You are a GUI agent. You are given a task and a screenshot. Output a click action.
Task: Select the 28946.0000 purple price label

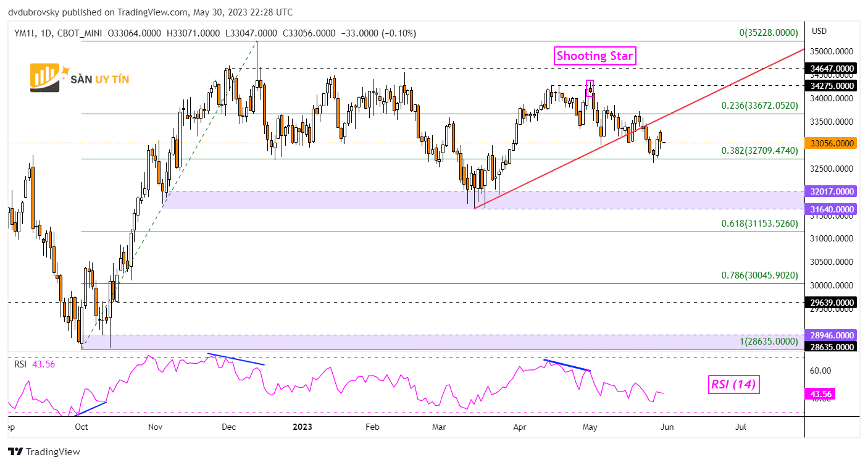coord(832,335)
